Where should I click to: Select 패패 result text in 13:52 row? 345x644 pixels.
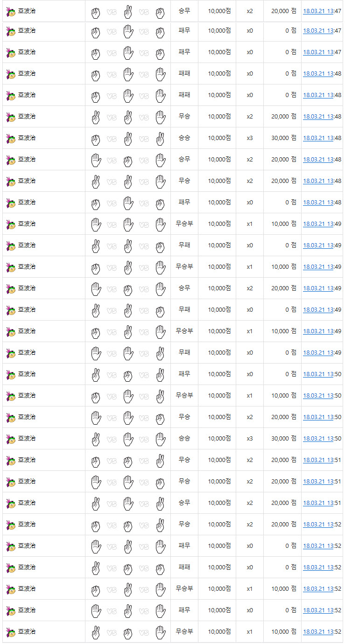[184, 567]
